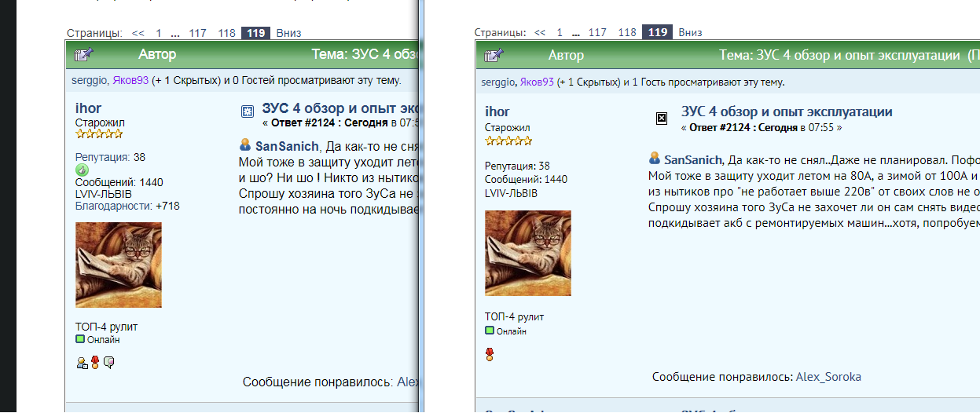Click the SanSanich user icon in right post
Viewport: 980px width, 413px height.
click(x=655, y=159)
